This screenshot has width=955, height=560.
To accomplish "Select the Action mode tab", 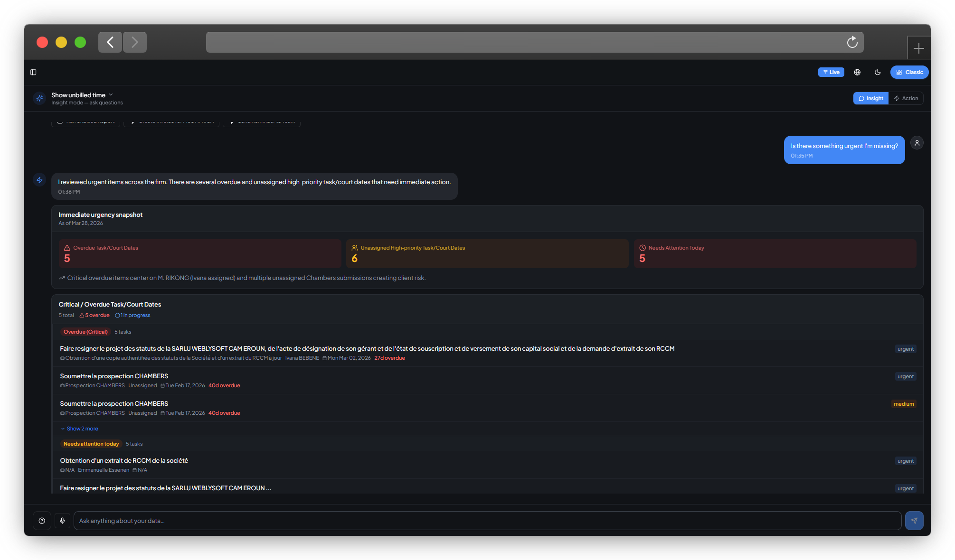I will click(906, 98).
